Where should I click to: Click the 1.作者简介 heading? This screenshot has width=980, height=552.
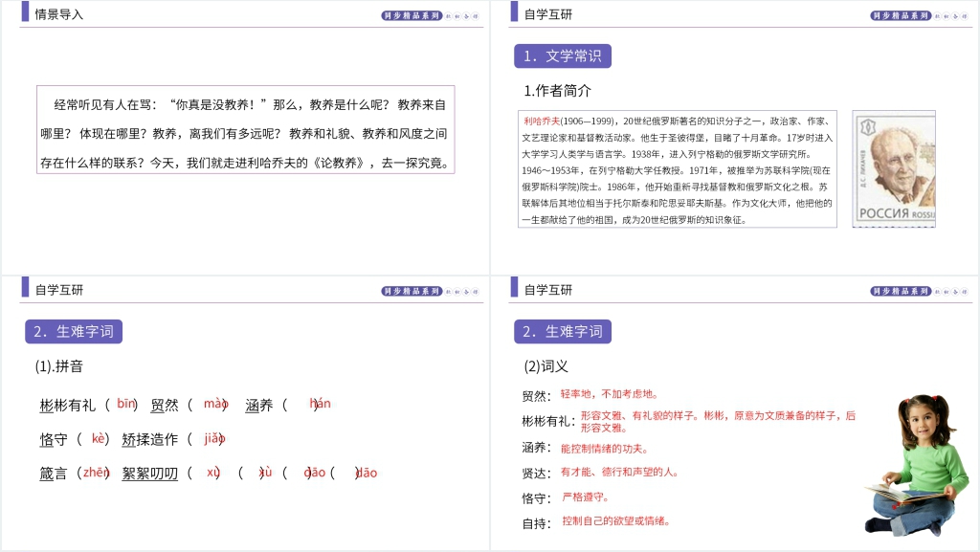pos(558,91)
